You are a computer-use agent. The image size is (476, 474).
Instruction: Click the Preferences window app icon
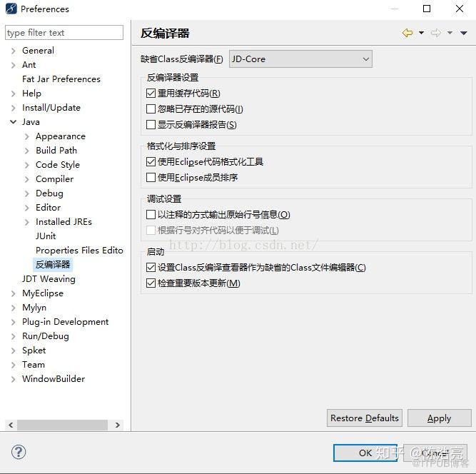coord(11,9)
